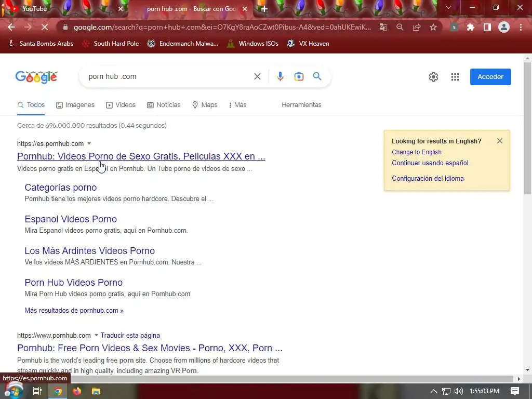Open the Google apps grid
532x399 pixels.
[x=455, y=77]
